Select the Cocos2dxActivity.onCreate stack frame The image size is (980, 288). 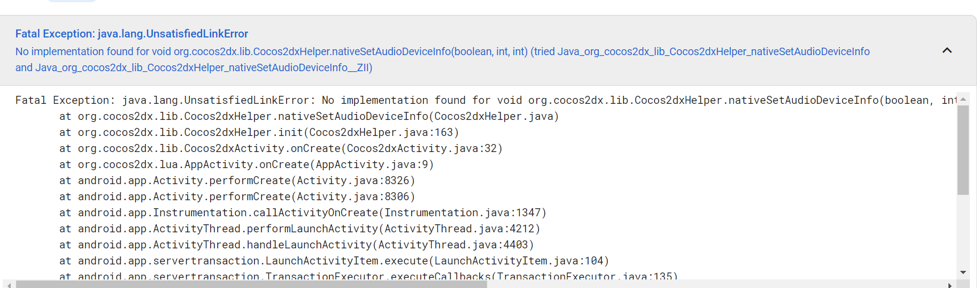click(x=281, y=148)
